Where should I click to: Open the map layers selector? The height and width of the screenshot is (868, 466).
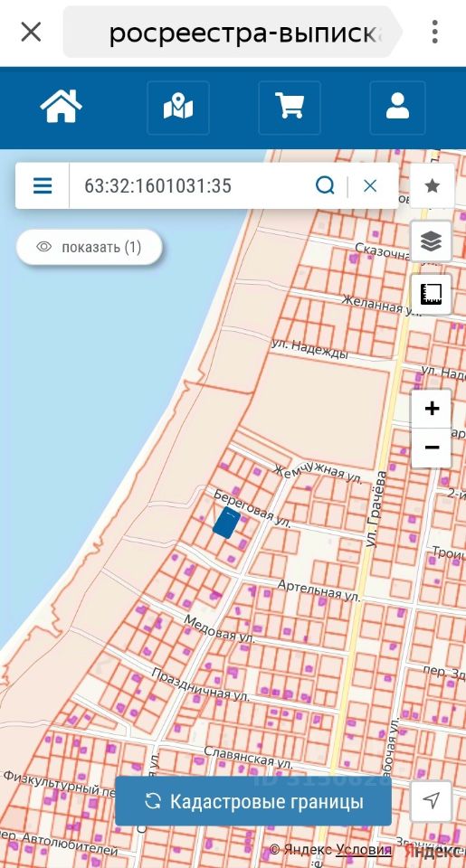click(431, 241)
